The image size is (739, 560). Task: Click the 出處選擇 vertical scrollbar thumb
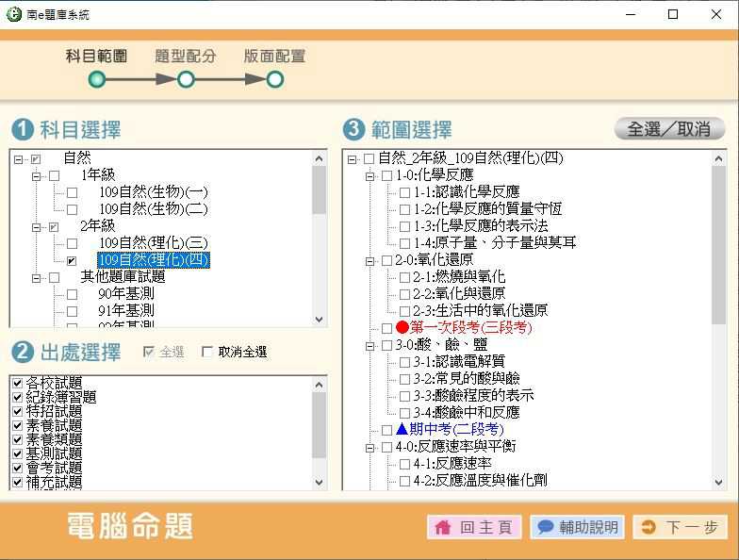[x=319, y=425]
